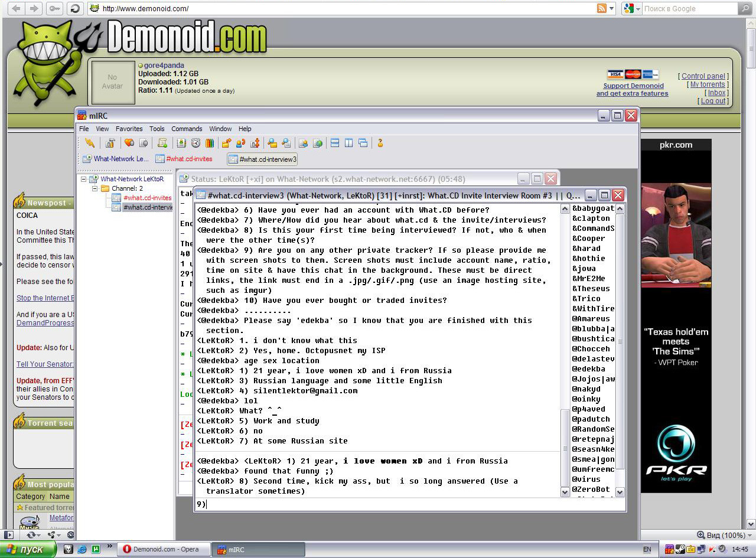This screenshot has width=756, height=558.
Task: Open the mIRC Help menu
Action: 245,129
